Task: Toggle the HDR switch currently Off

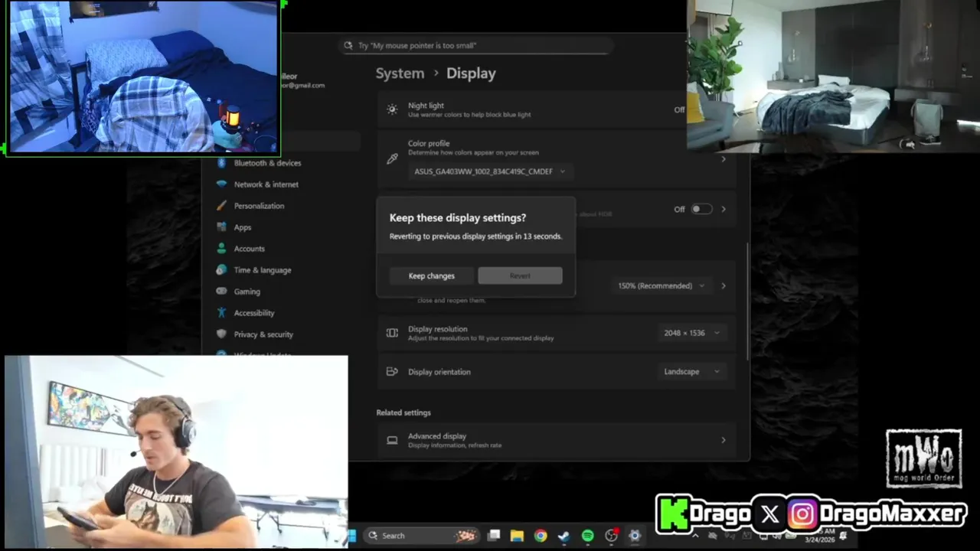Action: (701, 209)
